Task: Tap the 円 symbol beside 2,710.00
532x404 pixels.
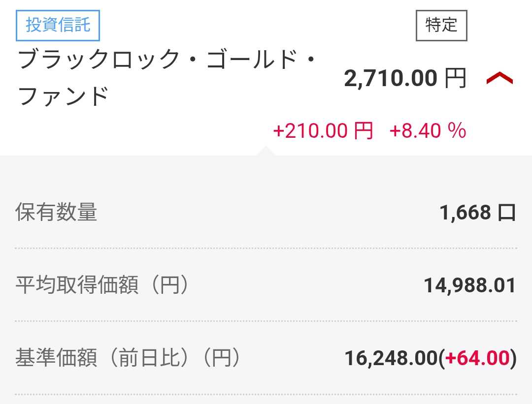Action: pyautogui.click(x=455, y=79)
